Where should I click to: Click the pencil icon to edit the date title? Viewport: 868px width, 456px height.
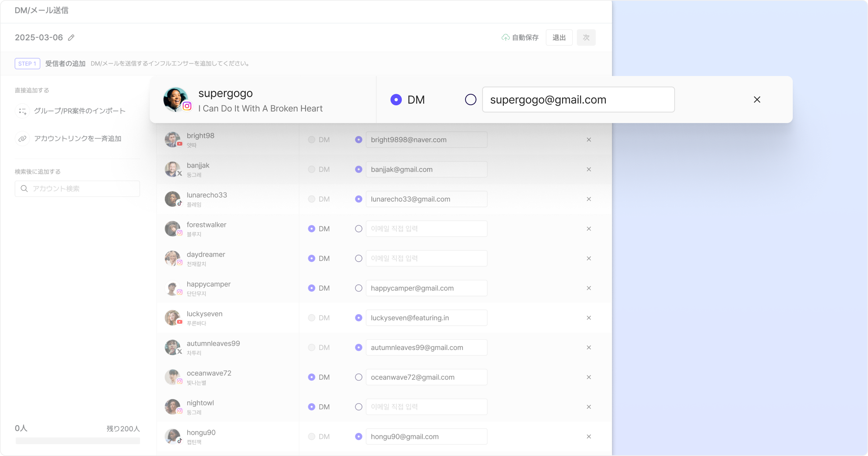71,38
